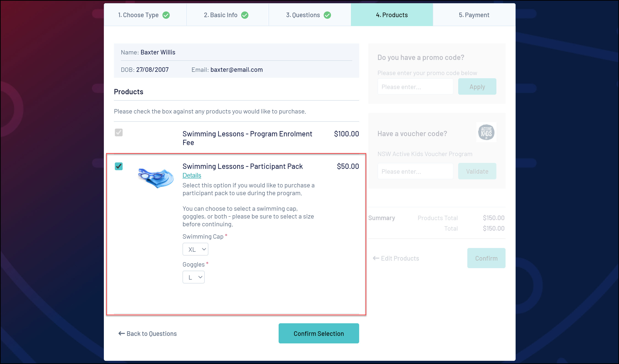Viewport: 619px width, 364px height.
Task: Open the Swimming Cap size dropdown
Action: tap(195, 249)
